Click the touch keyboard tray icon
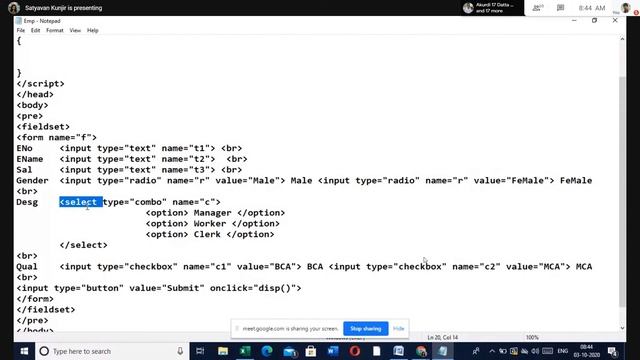 click(x=547, y=351)
